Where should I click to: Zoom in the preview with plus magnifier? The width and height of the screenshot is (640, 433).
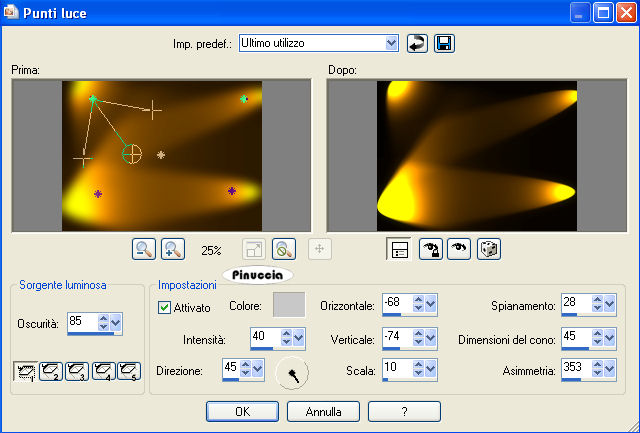pos(173,249)
